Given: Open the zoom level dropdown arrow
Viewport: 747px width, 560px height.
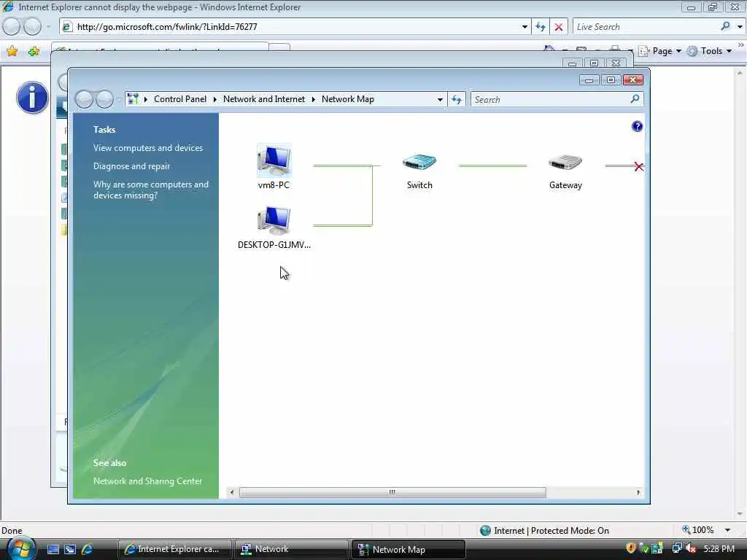Looking at the screenshot, I should coord(727,530).
